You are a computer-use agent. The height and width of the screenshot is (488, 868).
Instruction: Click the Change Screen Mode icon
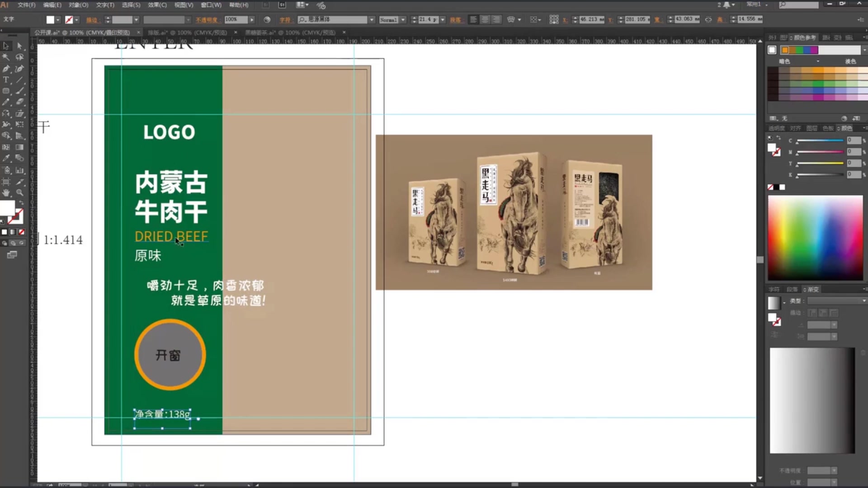12,255
